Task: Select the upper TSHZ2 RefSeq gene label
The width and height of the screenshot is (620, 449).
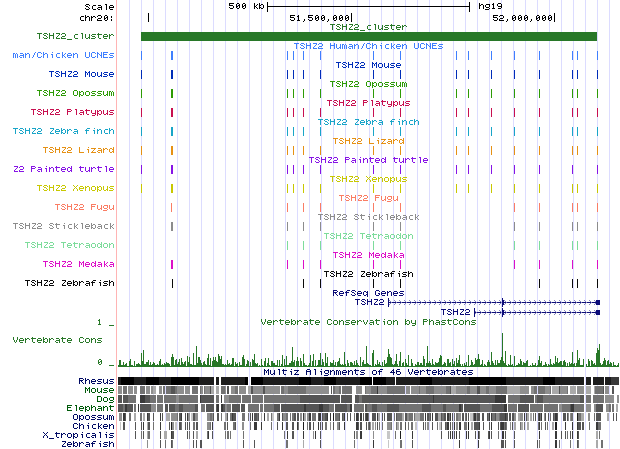Action: [x=370, y=302]
